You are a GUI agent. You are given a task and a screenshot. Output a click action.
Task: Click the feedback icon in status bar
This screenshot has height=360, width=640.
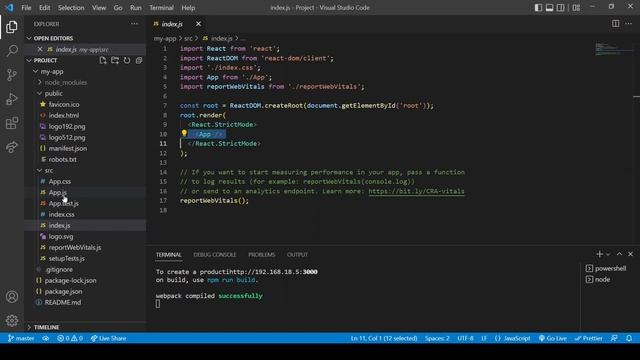pos(614,338)
